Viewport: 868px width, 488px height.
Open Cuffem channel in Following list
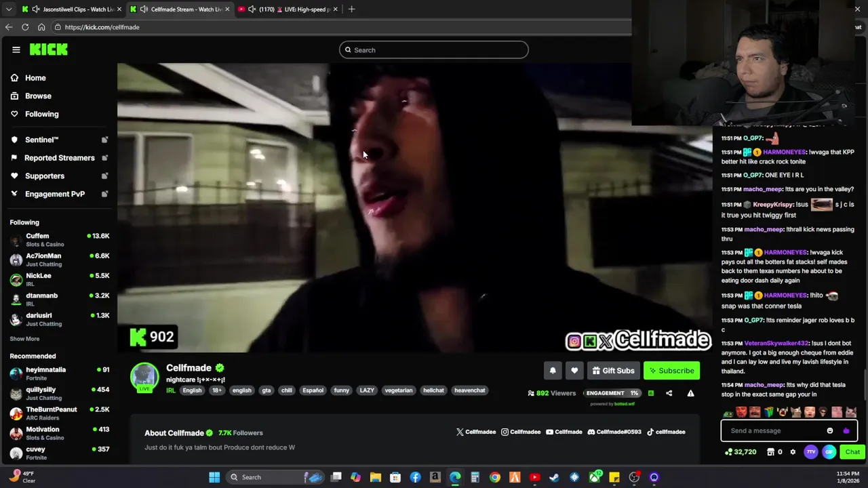pyautogui.click(x=60, y=240)
